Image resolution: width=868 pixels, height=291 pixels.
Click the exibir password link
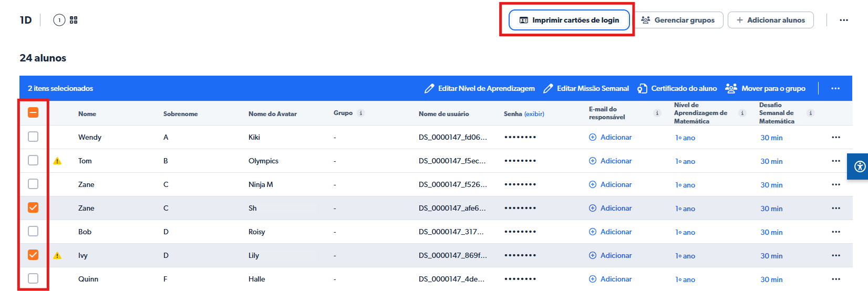coord(534,113)
